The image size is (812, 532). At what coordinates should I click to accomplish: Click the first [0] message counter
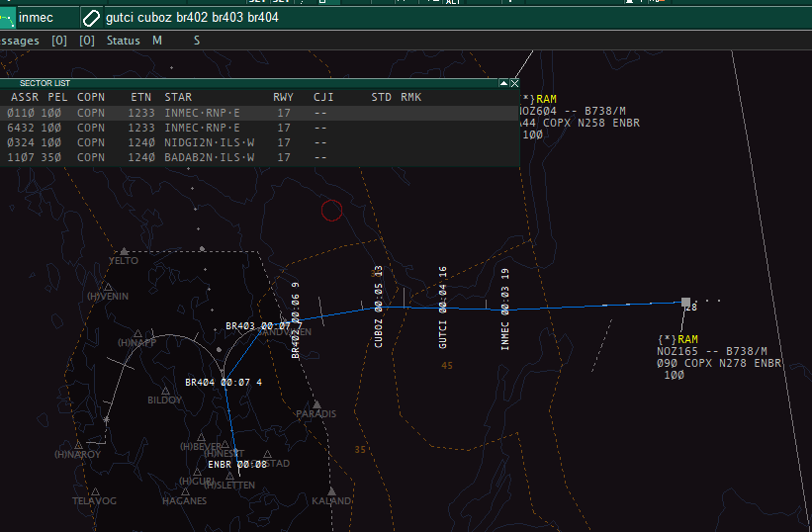coord(59,41)
